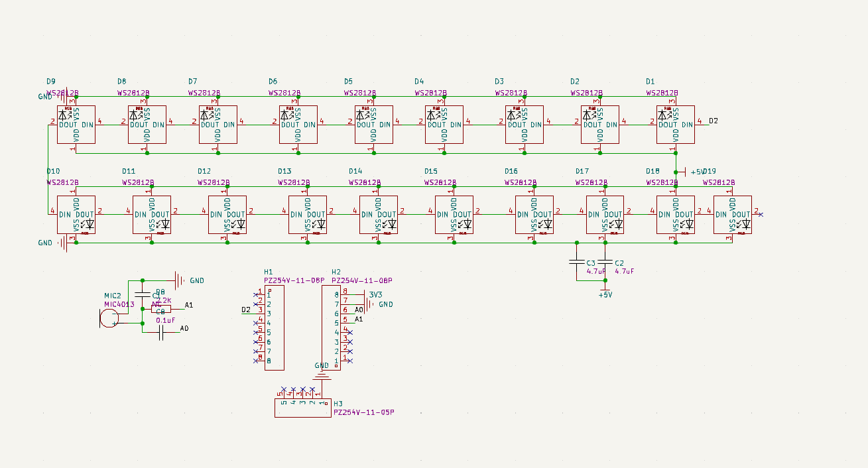Select the 2.2K resistor symbol near A1

[161, 308]
